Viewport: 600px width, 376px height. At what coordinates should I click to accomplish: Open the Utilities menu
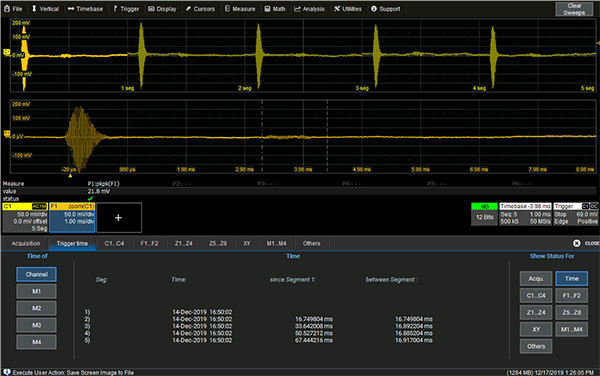pyautogui.click(x=347, y=8)
